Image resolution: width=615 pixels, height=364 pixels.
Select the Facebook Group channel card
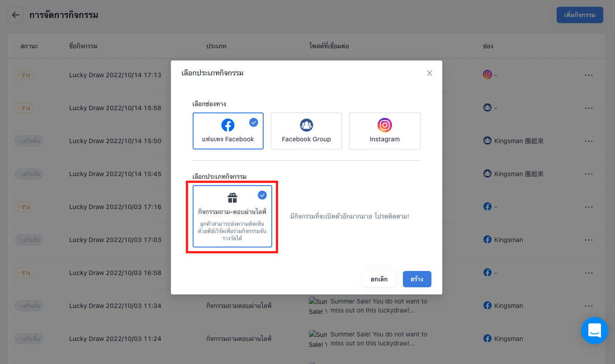tap(306, 131)
